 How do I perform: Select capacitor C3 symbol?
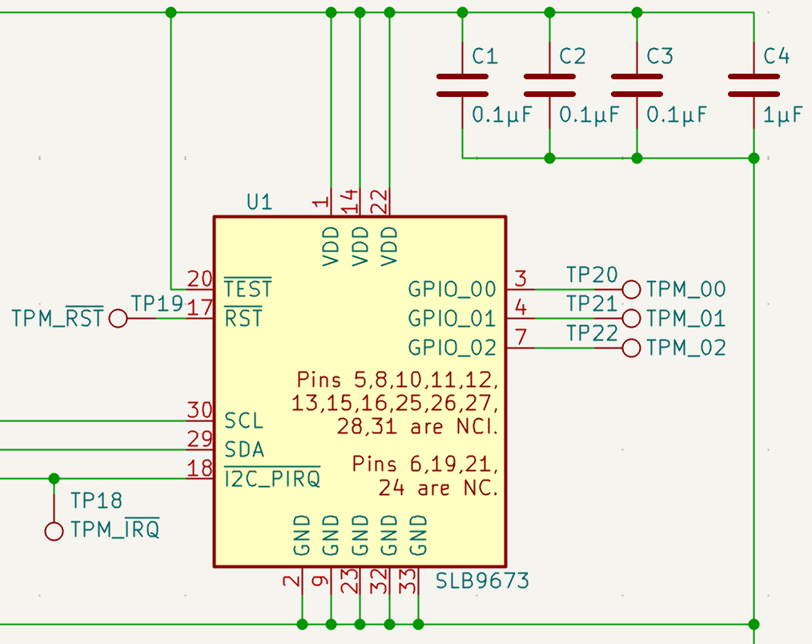pyautogui.click(x=637, y=86)
